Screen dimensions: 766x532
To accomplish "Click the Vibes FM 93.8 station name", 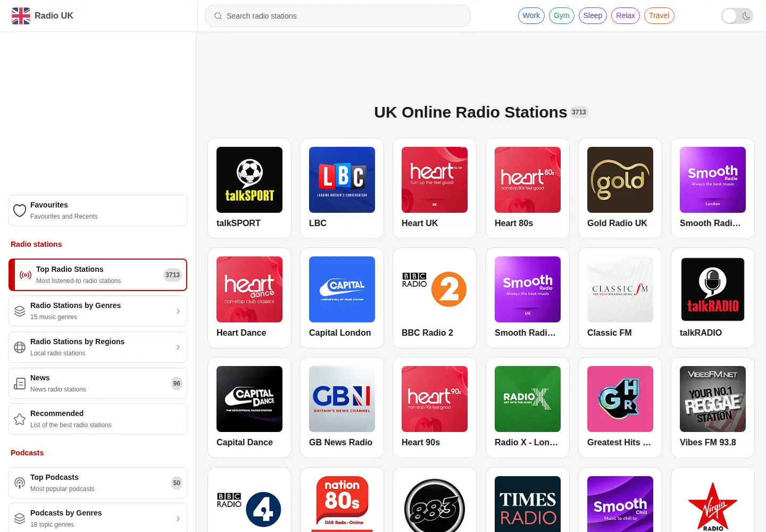I will pos(708,443).
